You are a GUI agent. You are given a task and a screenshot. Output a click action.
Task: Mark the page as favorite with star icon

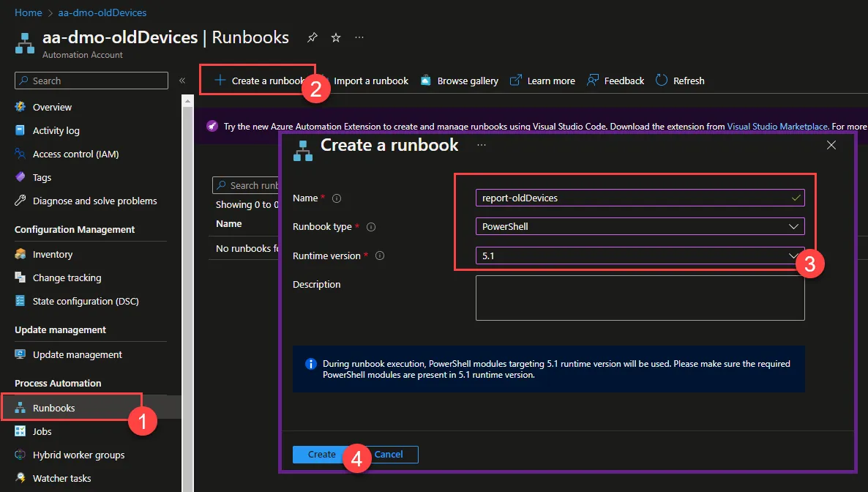click(x=335, y=37)
